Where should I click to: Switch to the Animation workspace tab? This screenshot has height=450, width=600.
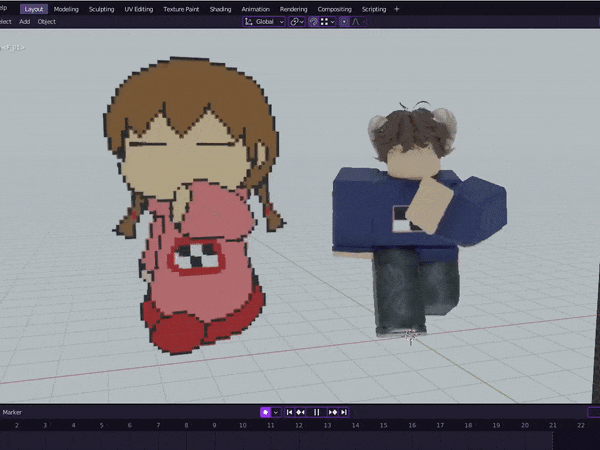pyautogui.click(x=255, y=9)
